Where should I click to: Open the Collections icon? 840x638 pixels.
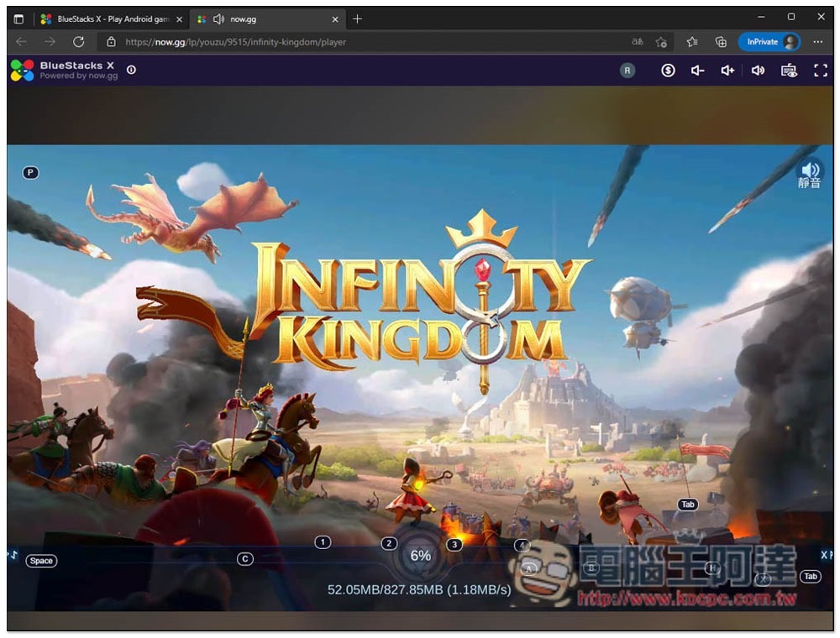tap(721, 42)
